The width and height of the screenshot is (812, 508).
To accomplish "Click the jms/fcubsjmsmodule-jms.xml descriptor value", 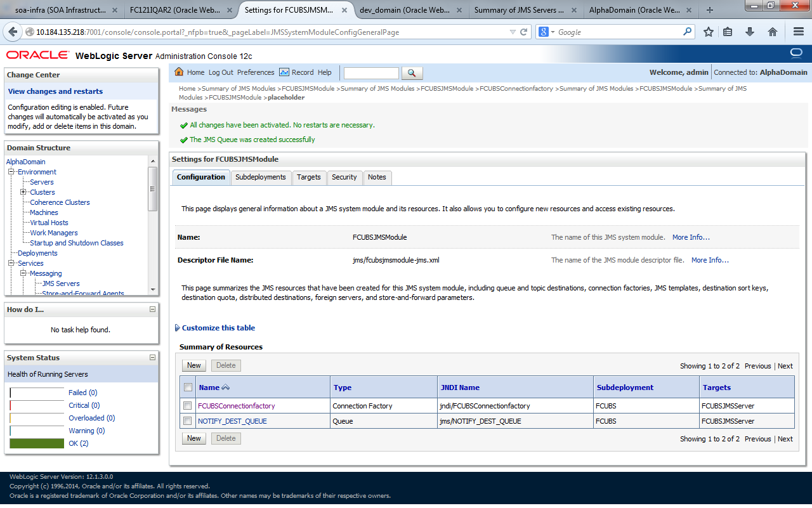I will point(396,260).
